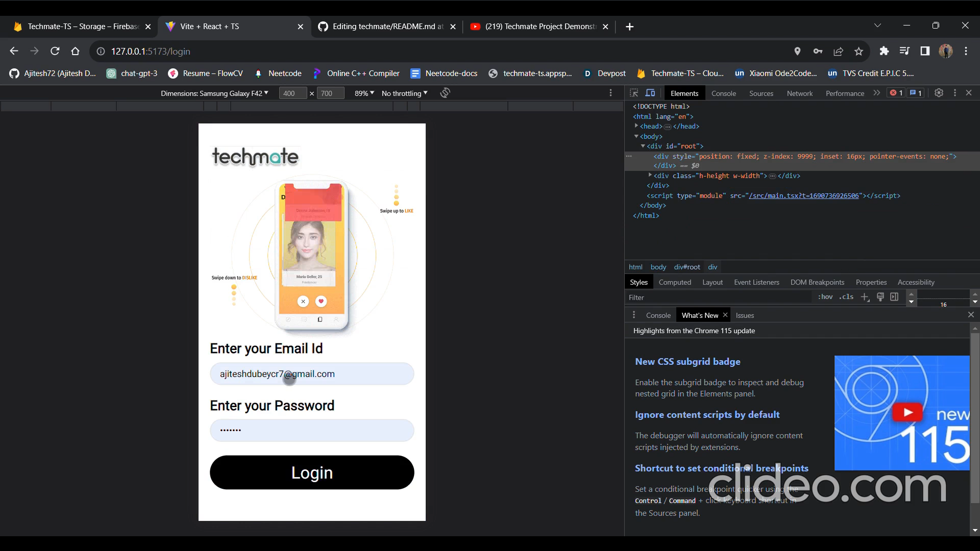Switch to the Computed styles tab

pyautogui.click(x=674, y=282)
